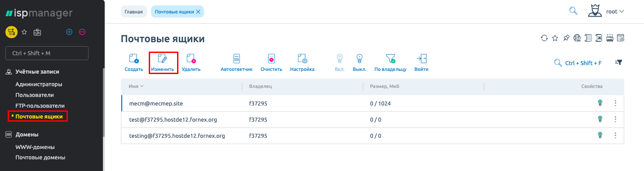
Task: Click the search magnifier in top bar
Action: [x=573, y=11]
